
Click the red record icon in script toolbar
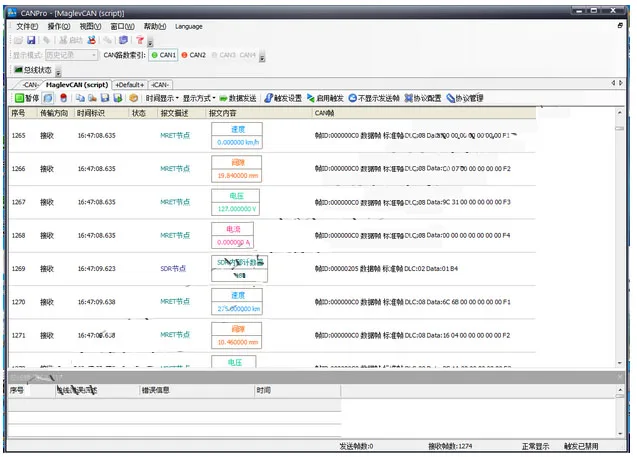point(63,98)
